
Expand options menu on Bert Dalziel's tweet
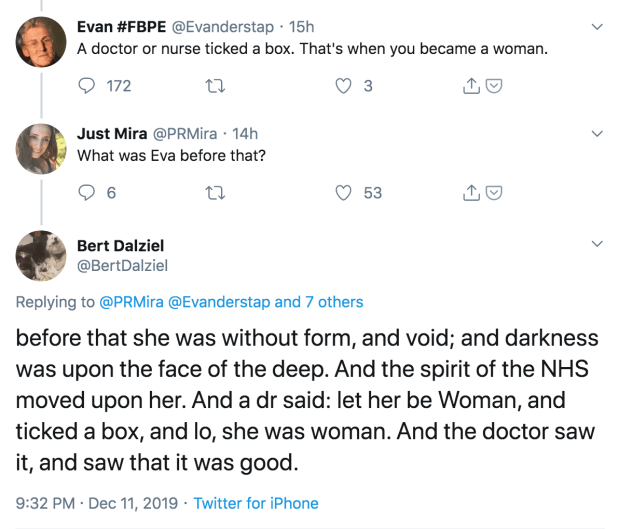(x=598, y=243)
